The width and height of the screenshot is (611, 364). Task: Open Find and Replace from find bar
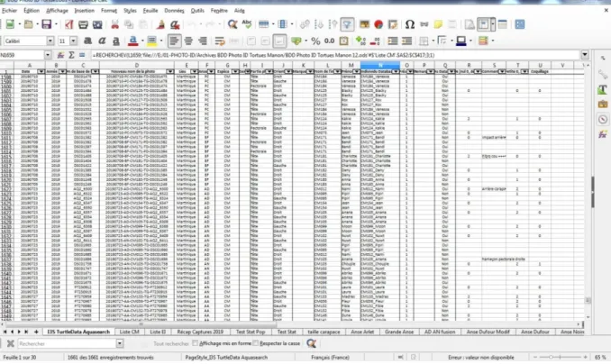[x=311, y=343]
